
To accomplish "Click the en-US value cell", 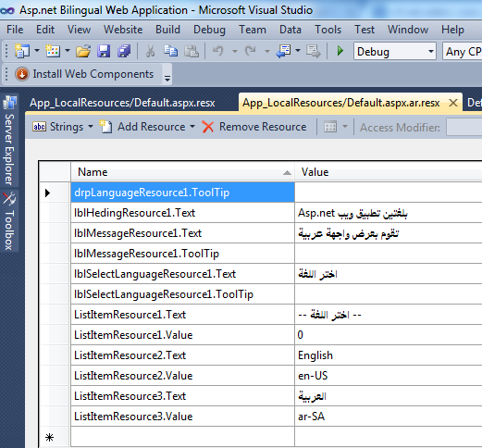I will tap(389, 376).
